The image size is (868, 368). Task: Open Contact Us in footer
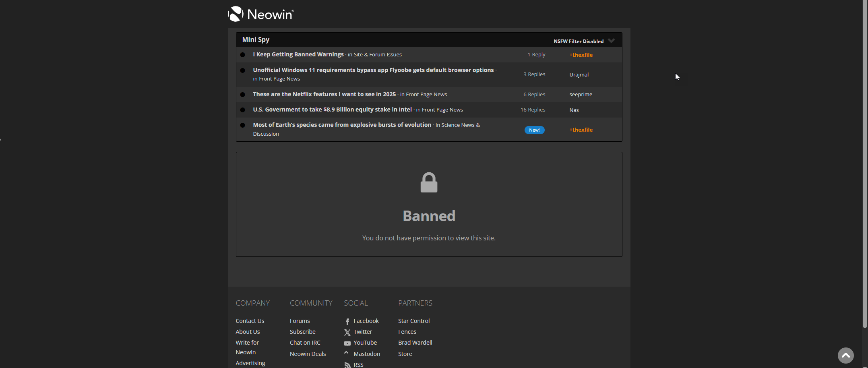point(250,321)
